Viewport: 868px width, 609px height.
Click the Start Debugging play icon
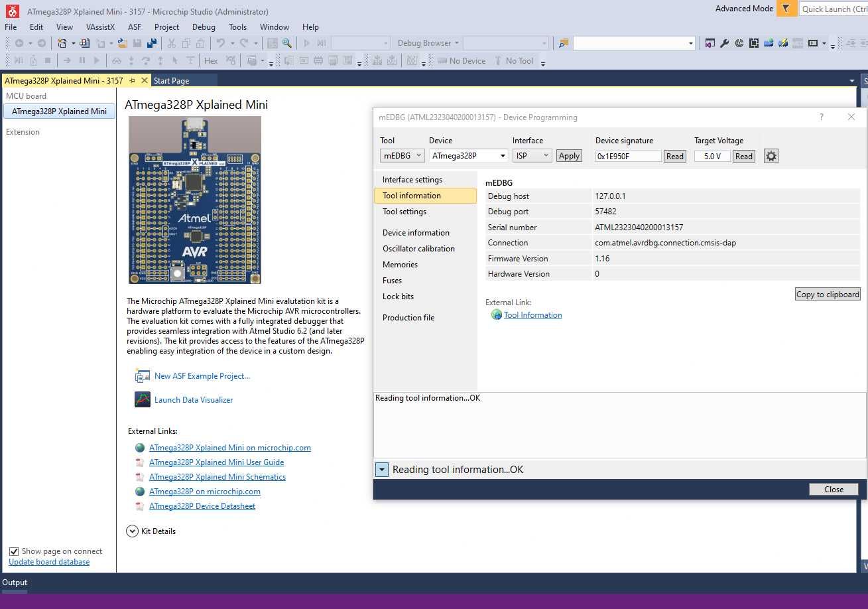(306, 43)
